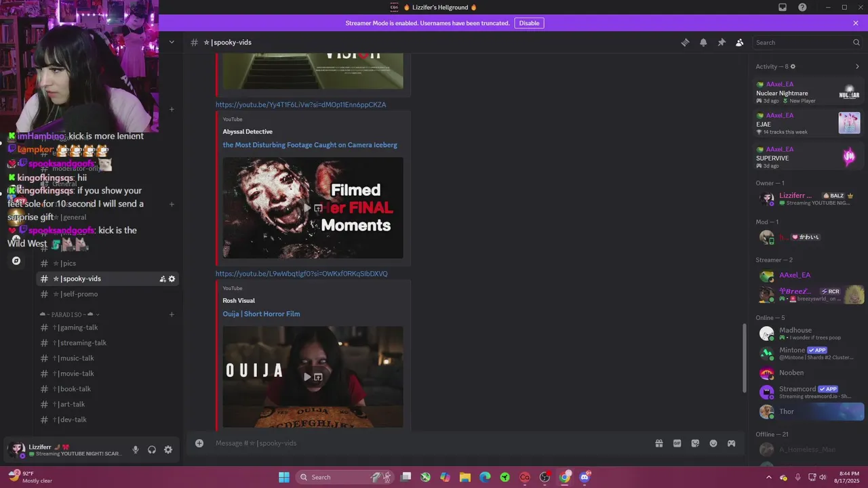868x488 pixels.
Task: Open member Breez under Streamer
Action: pyautogui.click(x=810, y=295)
